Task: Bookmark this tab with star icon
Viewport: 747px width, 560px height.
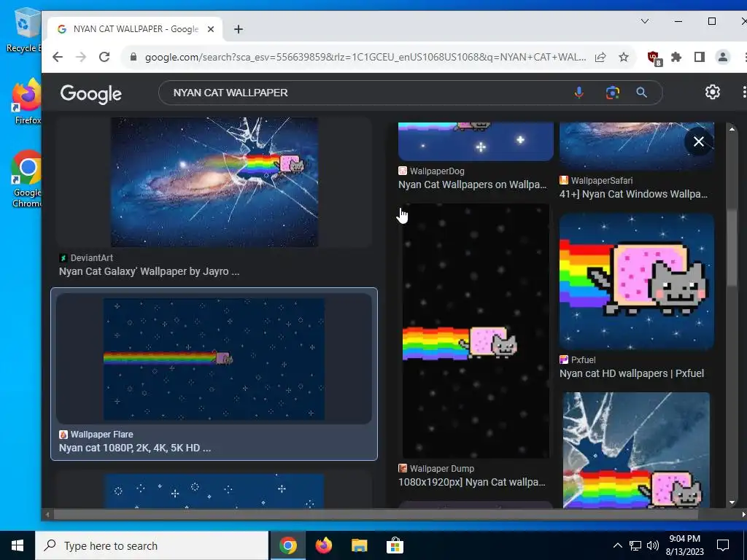Action: click(623, 57)
